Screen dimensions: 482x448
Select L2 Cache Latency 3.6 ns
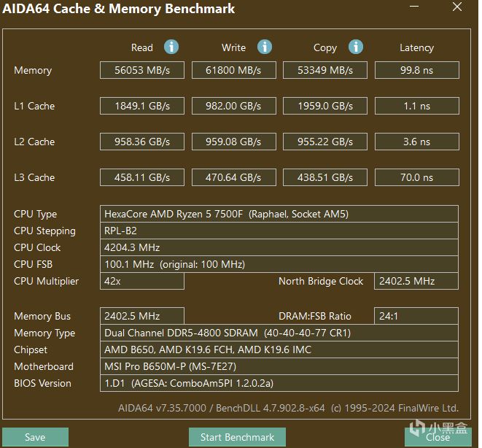click(417, 142)
